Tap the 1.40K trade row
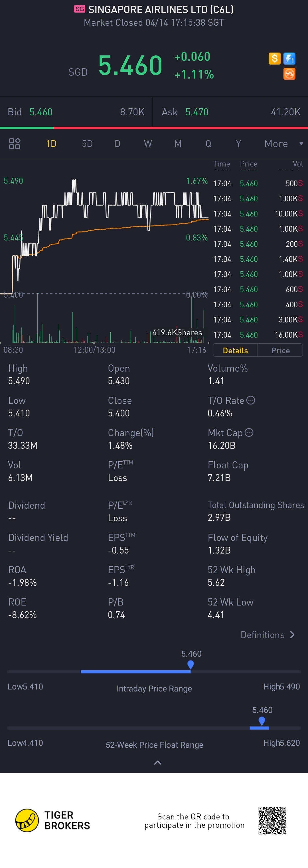The image size is (308, 868). tap(258, 259)
